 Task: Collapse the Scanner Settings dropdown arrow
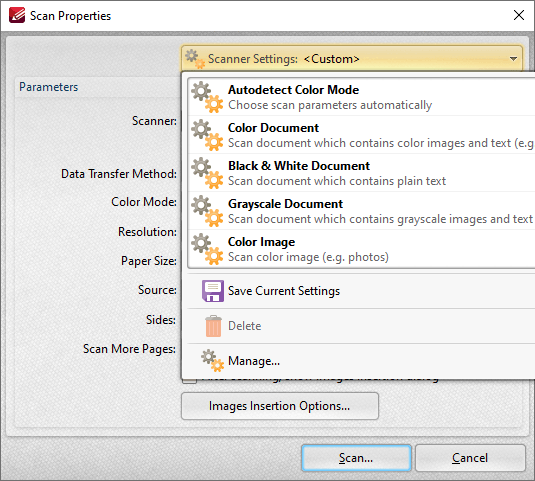click(x=513, y=59)
